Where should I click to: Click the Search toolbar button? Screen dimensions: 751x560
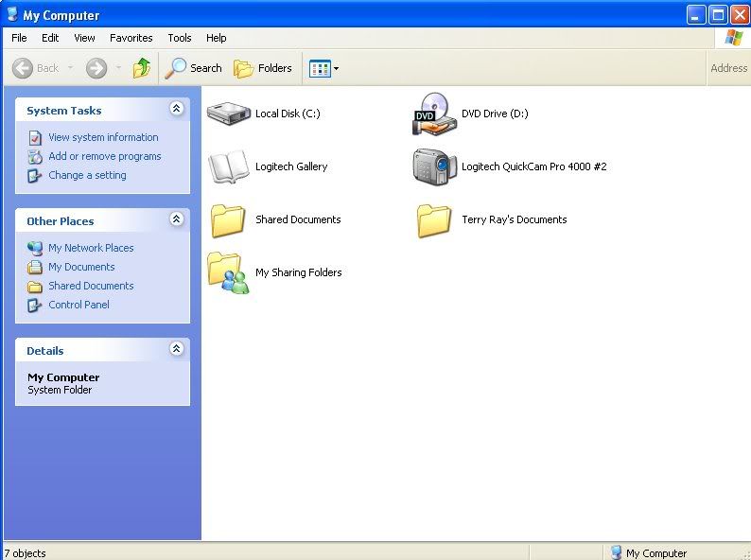point(194,68)
